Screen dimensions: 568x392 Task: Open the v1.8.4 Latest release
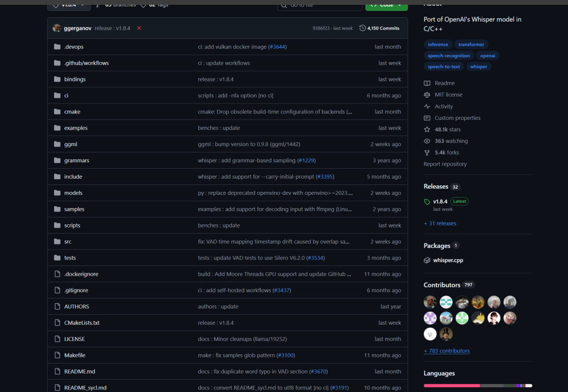pos(440,201)
